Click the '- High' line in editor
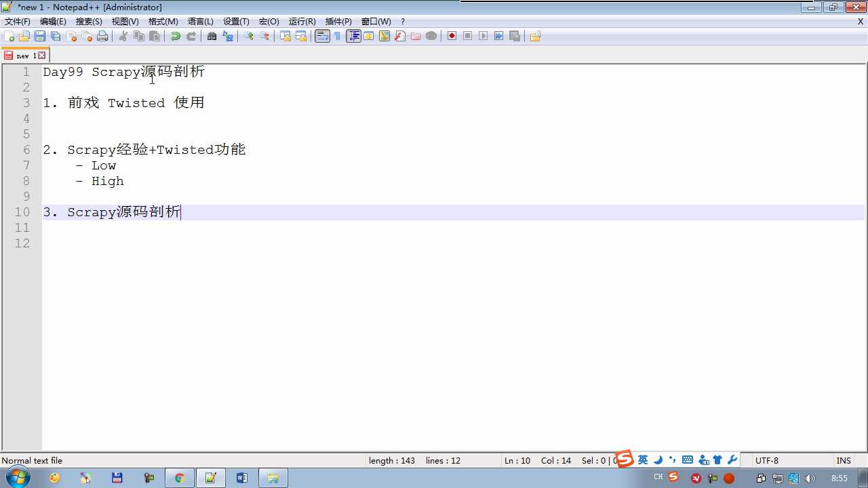 click(100, 181)
